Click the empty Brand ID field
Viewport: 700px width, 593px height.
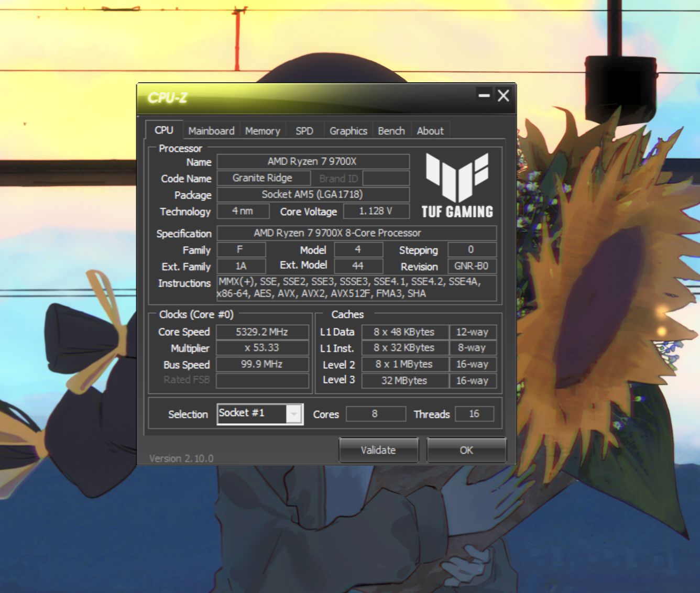[x=386, y=178]
